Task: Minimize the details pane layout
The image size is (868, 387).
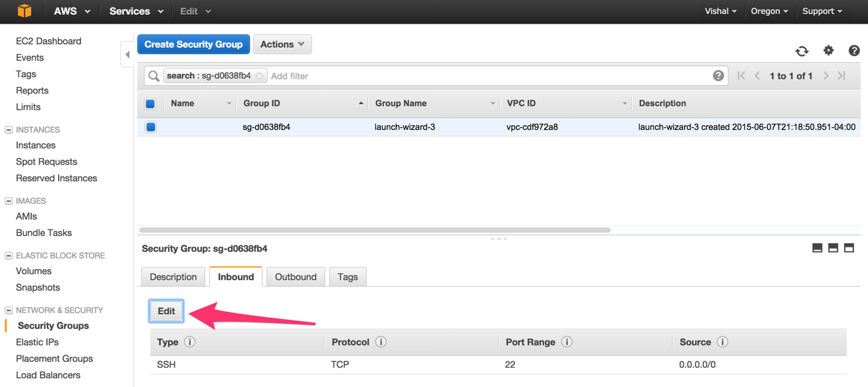Action: point(817,248)
